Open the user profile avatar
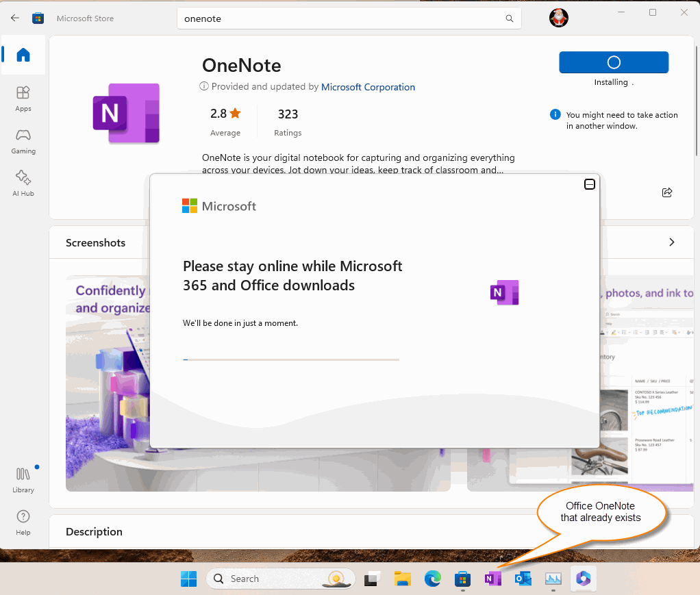The height and width of the screenshot is (595, 700). click(x=558, y=18)
